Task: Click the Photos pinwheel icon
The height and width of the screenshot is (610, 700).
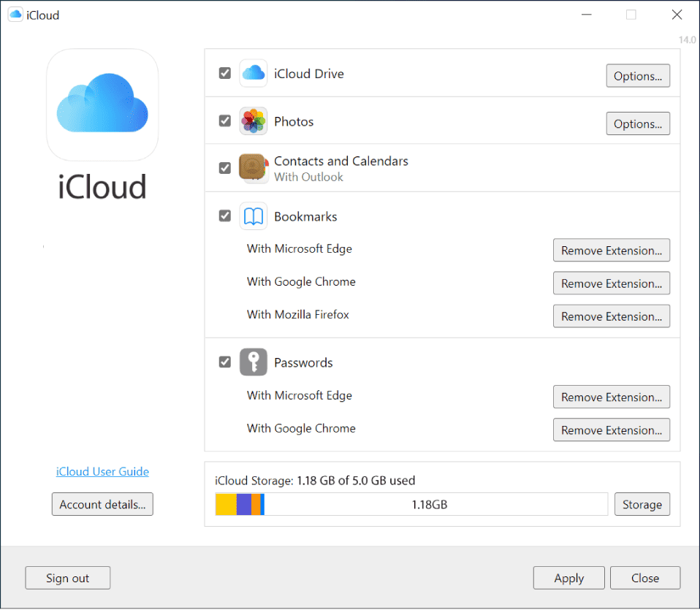Action: pos(253,121)
